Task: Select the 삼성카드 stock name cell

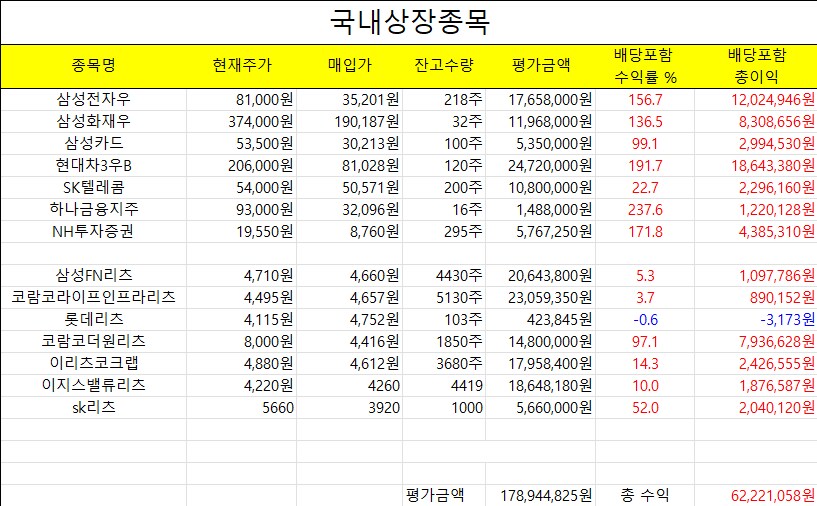Action: coord(94,143)
